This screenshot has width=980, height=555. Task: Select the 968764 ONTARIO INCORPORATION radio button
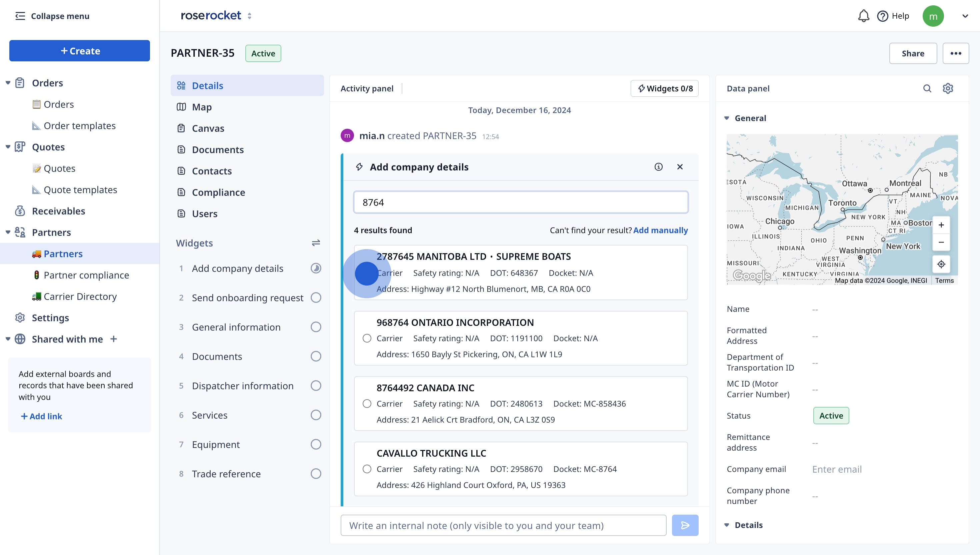coord(367,338)
